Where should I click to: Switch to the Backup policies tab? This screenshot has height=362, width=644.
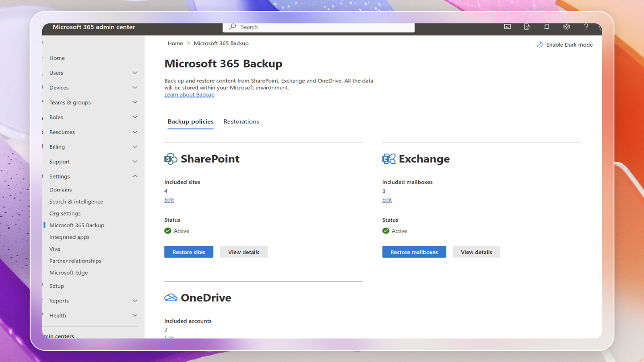[x=190, y=121]
